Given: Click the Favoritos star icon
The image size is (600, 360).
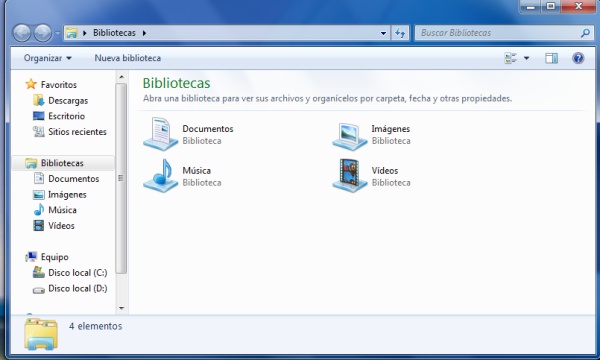Looking at the screenshot, I should point(31,84).
